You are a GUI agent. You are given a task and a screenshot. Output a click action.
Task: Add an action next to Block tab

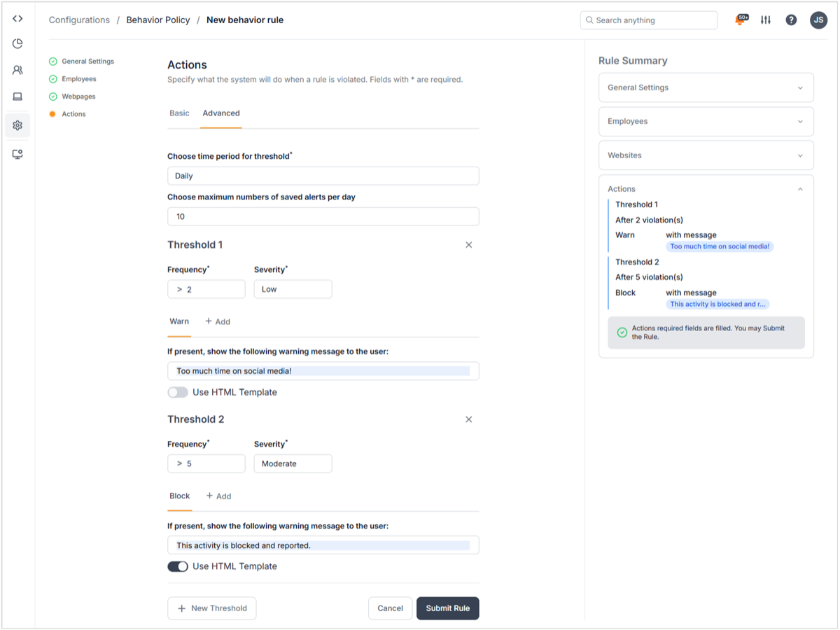[218, 496]
